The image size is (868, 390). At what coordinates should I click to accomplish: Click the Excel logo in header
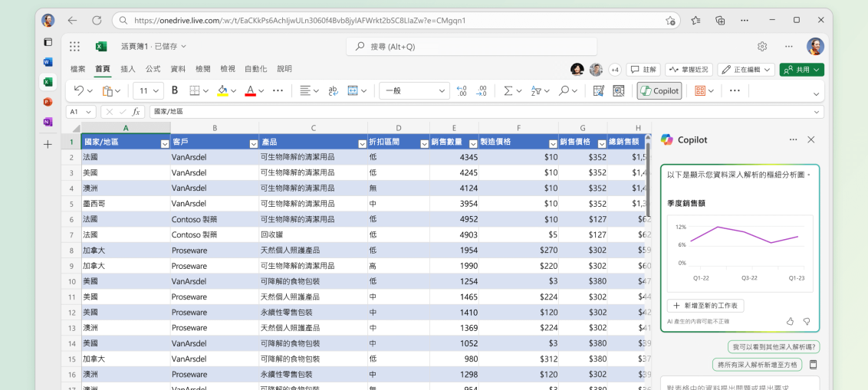click(x=101, y=47)
